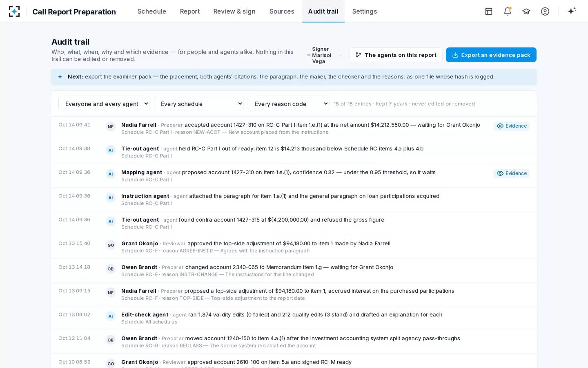The width and height of the screenshot is (588, 368).
Task: Click Export an evidence pack
Action: (491, 55)
